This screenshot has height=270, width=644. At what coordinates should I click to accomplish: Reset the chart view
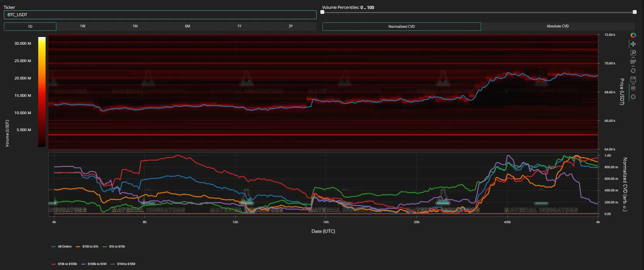pyautogui.click(x=633, y=71)
